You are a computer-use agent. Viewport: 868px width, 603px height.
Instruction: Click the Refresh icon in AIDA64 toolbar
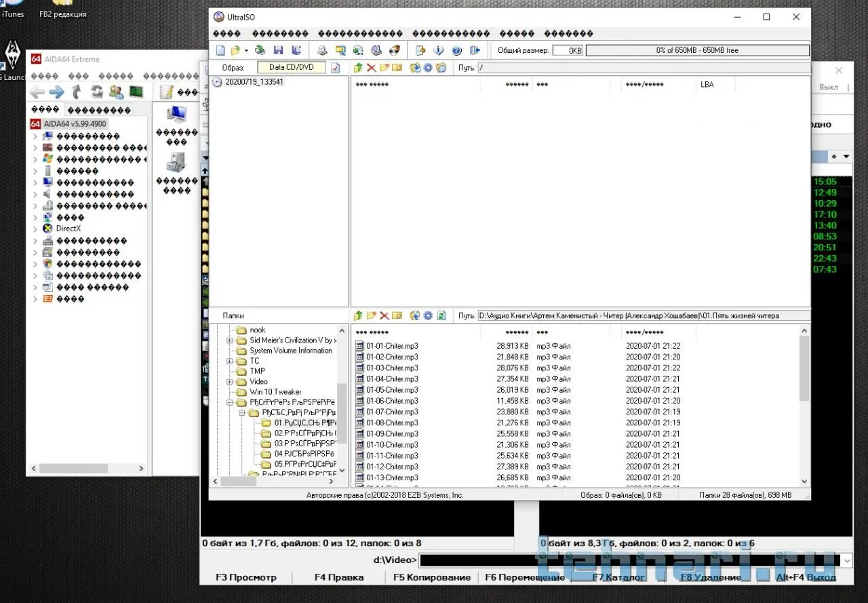tap(97, 92)
